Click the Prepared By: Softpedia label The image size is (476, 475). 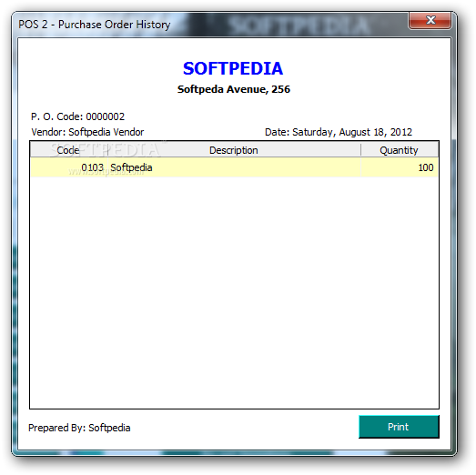(x=79, y=428)
